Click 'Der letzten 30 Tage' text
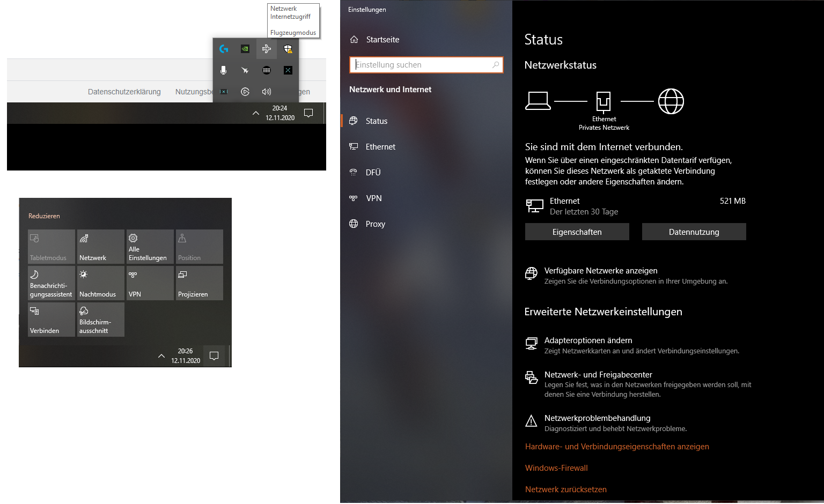Image resolution: width=824 pixels, height=504 pixels. click(584, 212)
